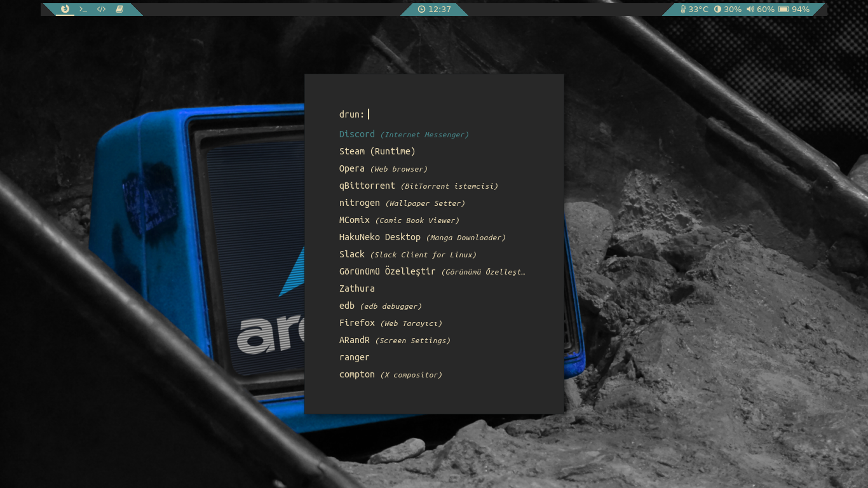Open the Firefox browser workspace icon
This screenshot has height=488, width=868.
pos(65,9)
